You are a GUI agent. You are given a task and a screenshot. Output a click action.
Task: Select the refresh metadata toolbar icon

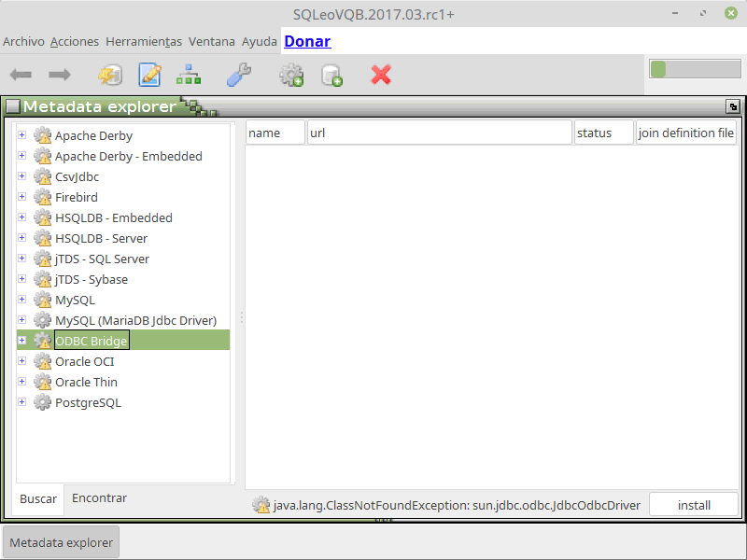point(110,75)
